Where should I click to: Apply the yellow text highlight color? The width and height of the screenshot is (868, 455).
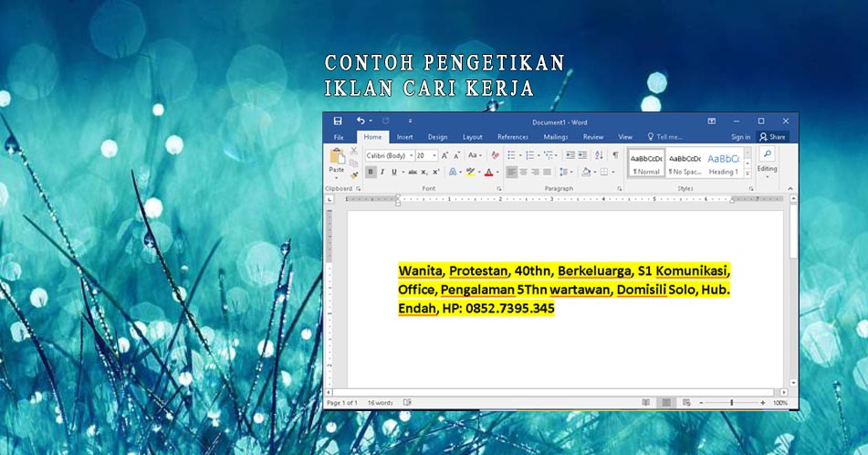(471, 173)
